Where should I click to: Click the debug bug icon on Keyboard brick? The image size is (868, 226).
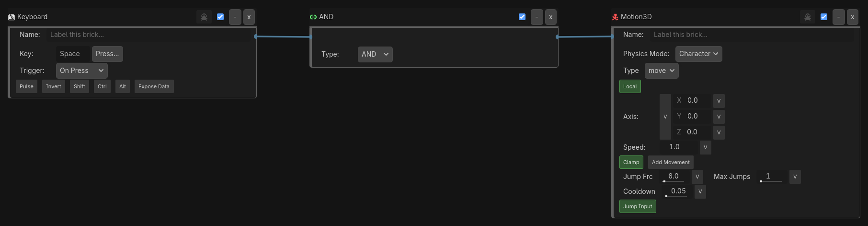click(x=204, y=17)
